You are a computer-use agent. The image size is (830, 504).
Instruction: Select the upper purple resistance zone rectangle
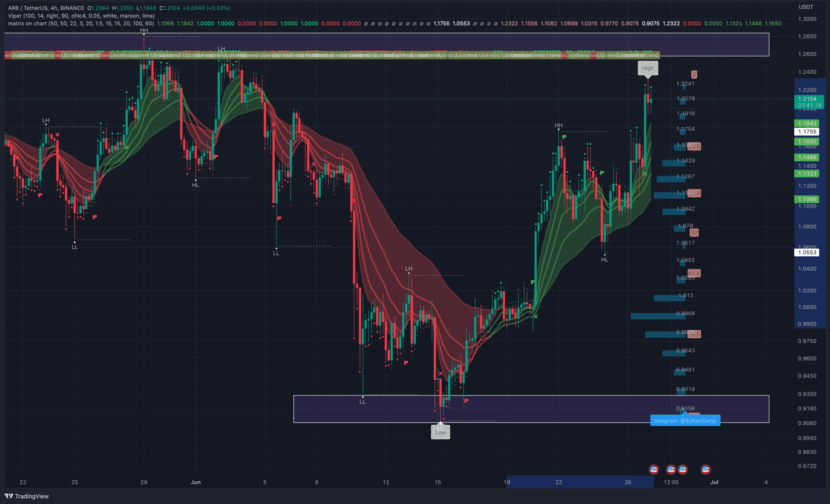pyautogui.click(x=387, y=45)
